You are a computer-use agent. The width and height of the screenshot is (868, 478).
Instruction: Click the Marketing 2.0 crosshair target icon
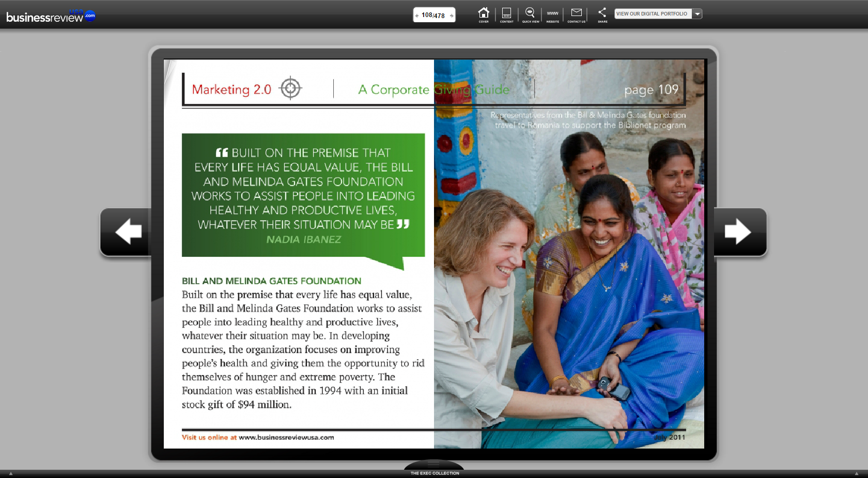point(290,88)
